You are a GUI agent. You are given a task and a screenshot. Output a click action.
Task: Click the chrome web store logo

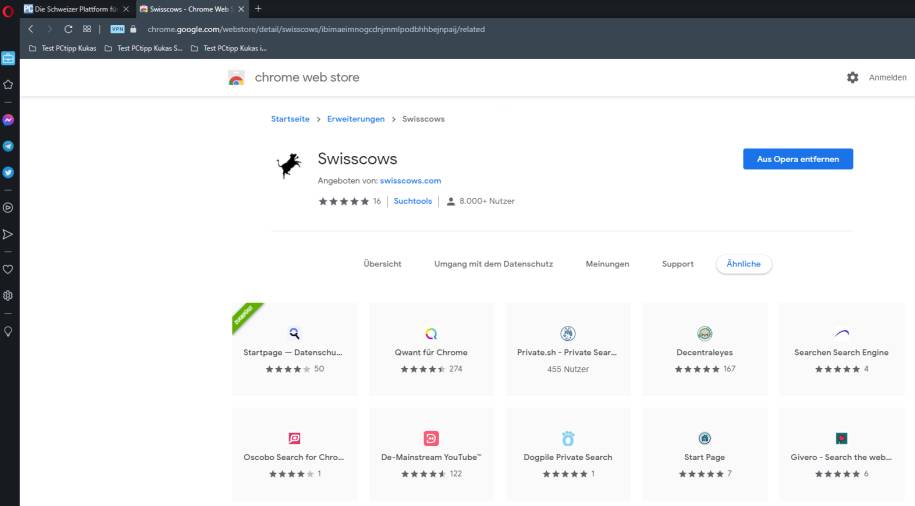pyautogui.click(x=236, y=78)
